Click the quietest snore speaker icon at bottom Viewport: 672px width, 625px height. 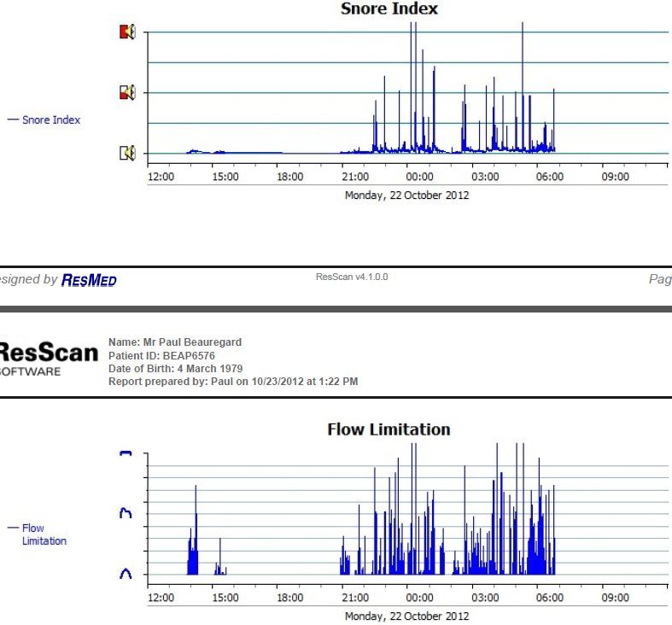coord(126,153)
